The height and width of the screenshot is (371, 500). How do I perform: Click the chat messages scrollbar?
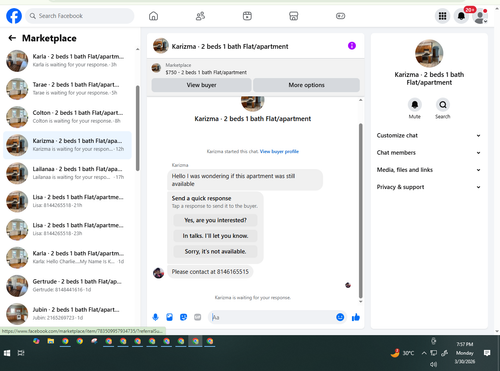point(360,211)
